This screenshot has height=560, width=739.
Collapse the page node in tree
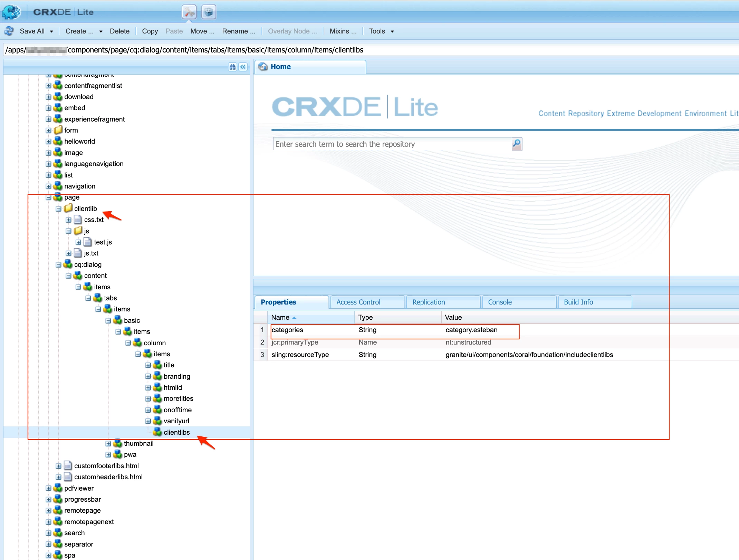[x=48, y=197]
